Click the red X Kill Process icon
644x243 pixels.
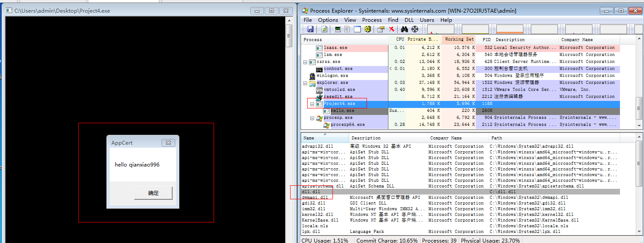click(391, 29)
